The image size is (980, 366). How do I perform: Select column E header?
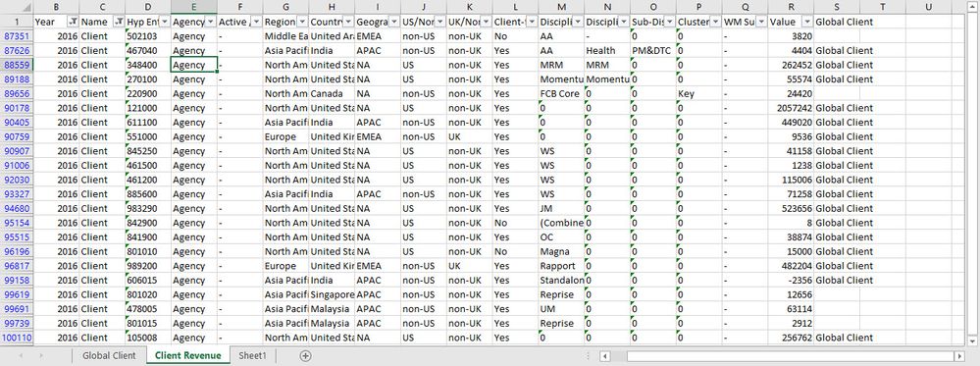[x=194, y=7]
